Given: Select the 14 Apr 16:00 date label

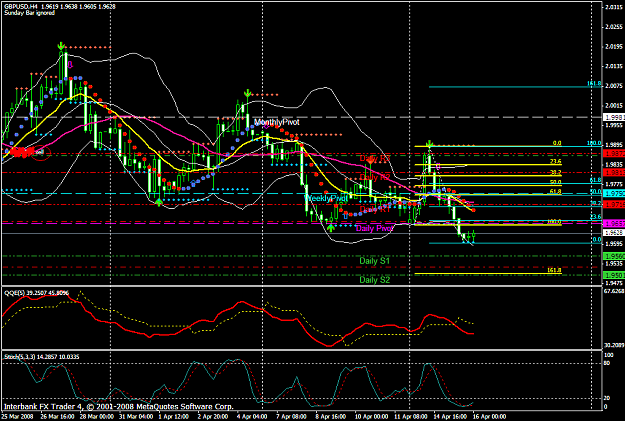Looking at the screenshot, I should (x=450, y=417).
